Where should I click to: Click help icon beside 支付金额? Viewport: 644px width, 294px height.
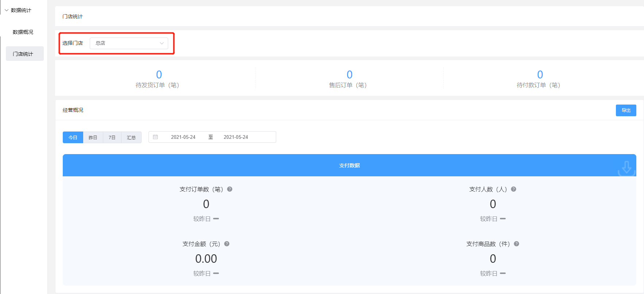click(x=227, y=244)
